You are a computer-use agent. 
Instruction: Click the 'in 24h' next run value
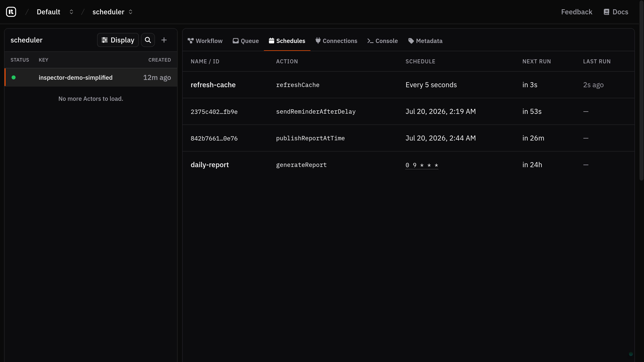tap(532, 165)
